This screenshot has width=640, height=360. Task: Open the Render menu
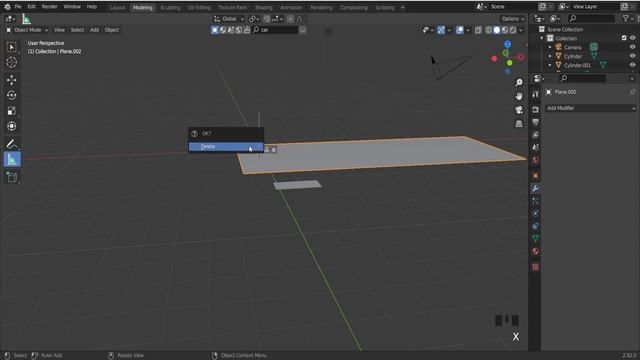coord(49,7)
